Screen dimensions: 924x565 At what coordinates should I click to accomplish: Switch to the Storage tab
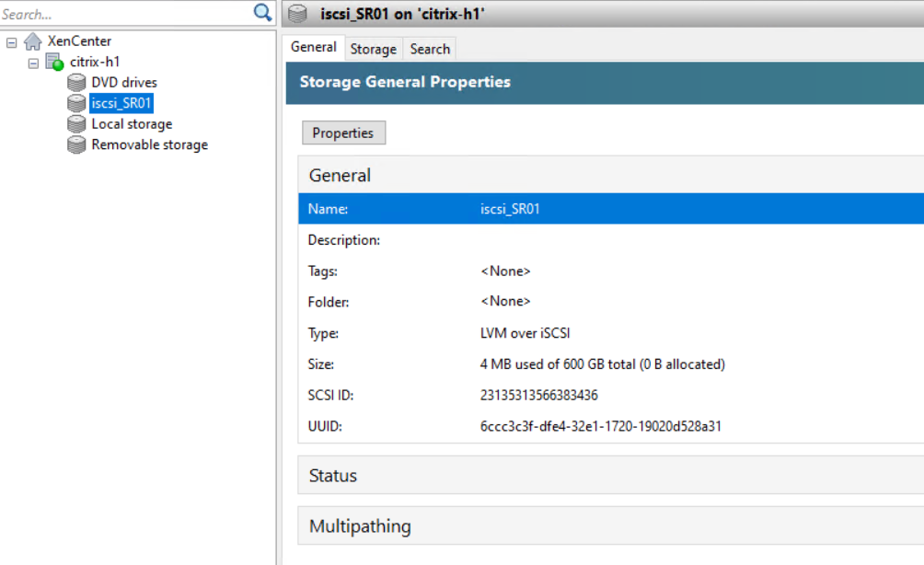click(x=373, y=49)
